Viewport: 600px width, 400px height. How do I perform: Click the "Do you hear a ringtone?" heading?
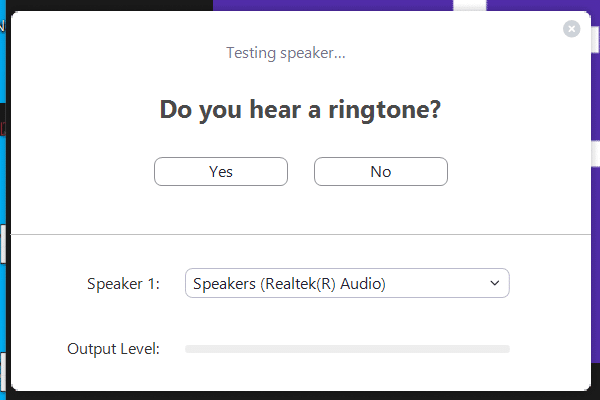pyautogui.click(x=300, y=110)
